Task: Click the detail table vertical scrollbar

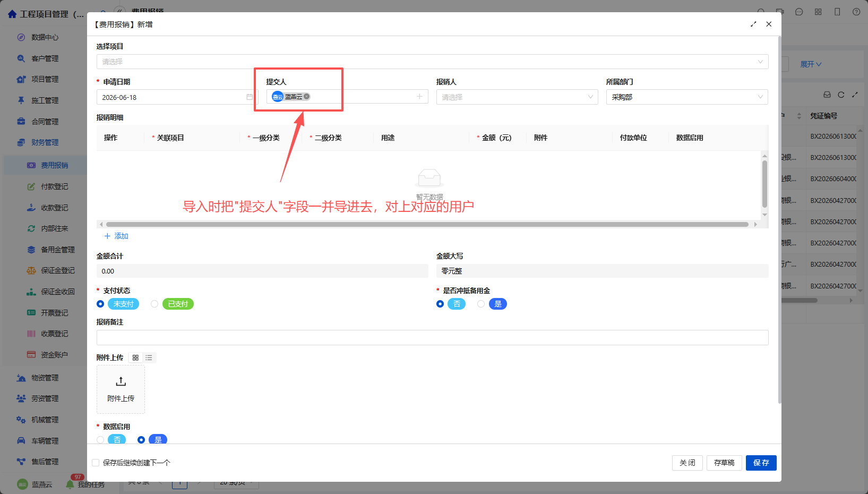Action: [x=764, y=184]
